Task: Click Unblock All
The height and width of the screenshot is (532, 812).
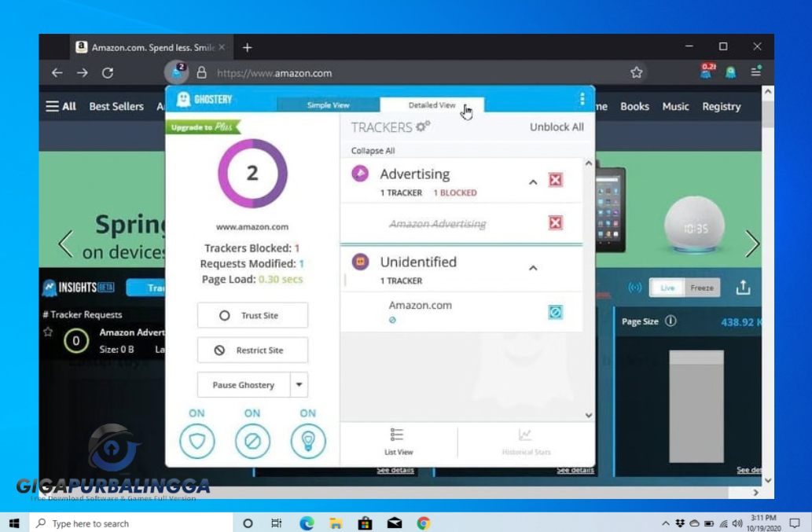Action: pos(557,127)
